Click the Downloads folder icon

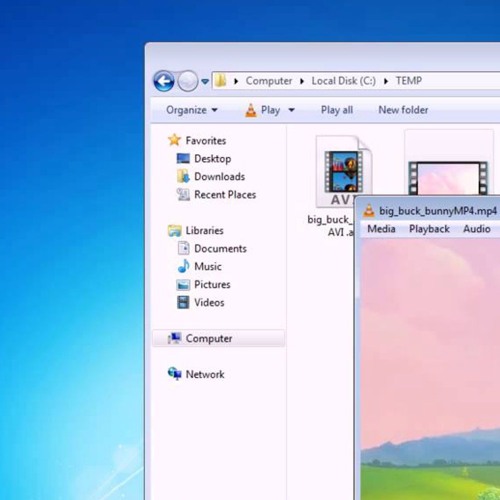click(183, 176)
